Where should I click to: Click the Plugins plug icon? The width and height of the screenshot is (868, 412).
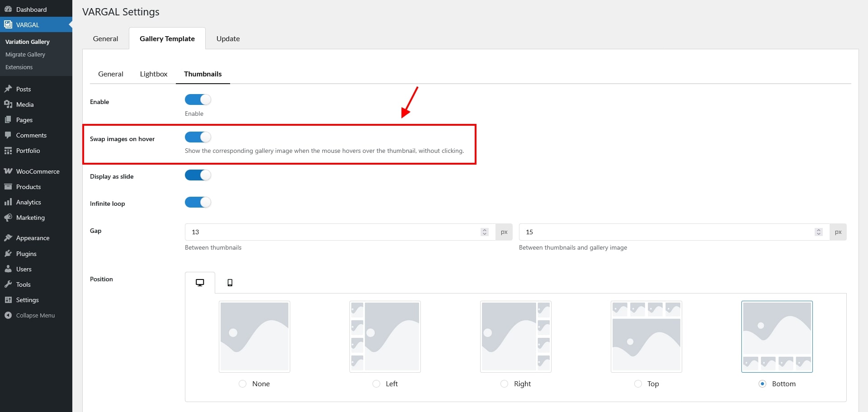click(8, 254)
